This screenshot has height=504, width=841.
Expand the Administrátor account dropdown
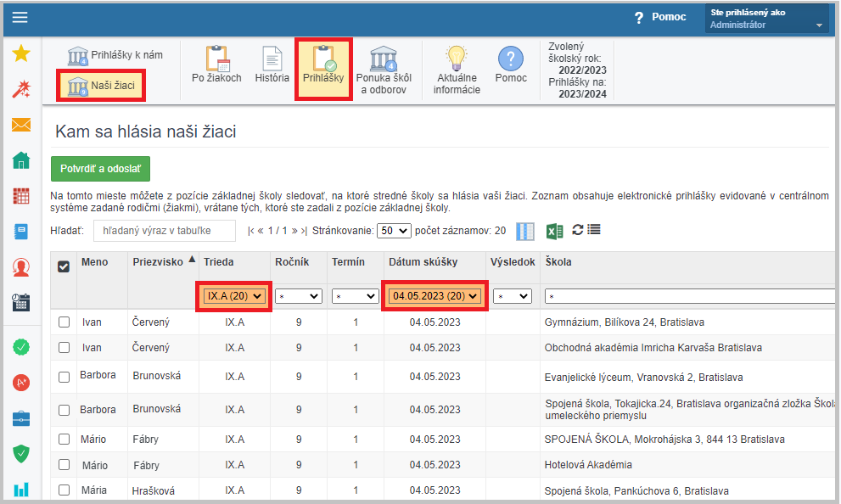[x=767, y=18]
